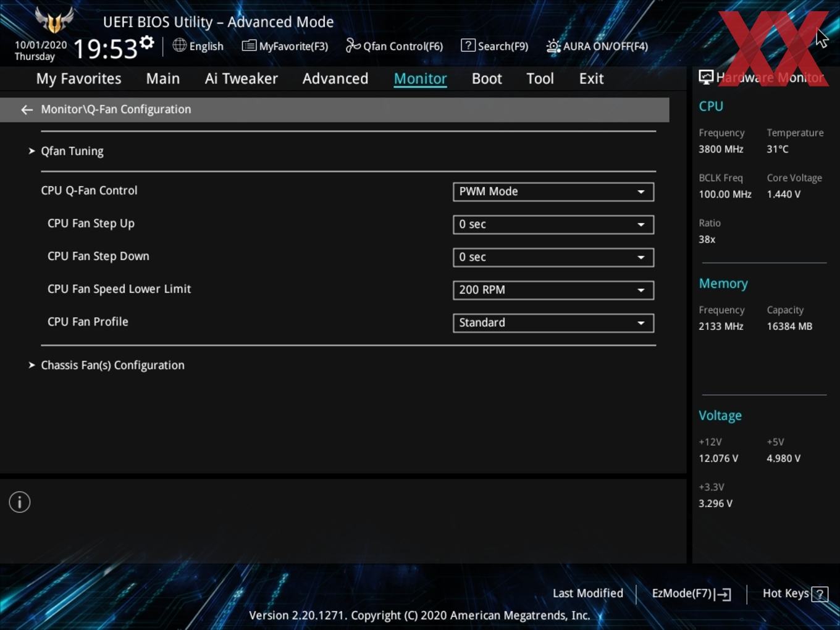The height and width of the screenshot is (630, 840).
Task: Click the Qfan Control fan icon
Action: point(353,46)
